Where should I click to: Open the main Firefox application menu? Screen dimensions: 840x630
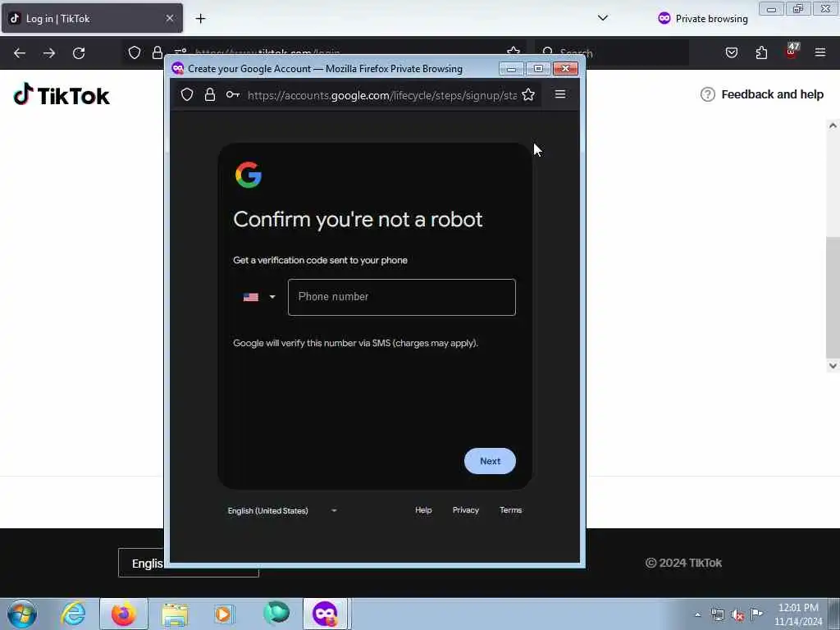[x=820, y=52]
